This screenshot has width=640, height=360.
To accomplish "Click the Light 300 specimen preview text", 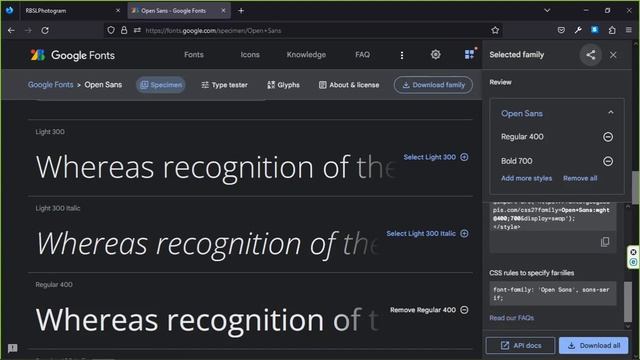I will coord(216,167).
